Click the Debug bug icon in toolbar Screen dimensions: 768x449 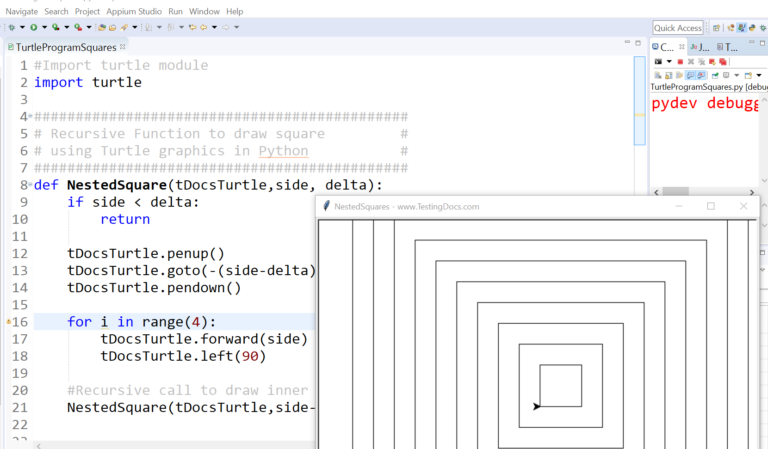point(9,27)
